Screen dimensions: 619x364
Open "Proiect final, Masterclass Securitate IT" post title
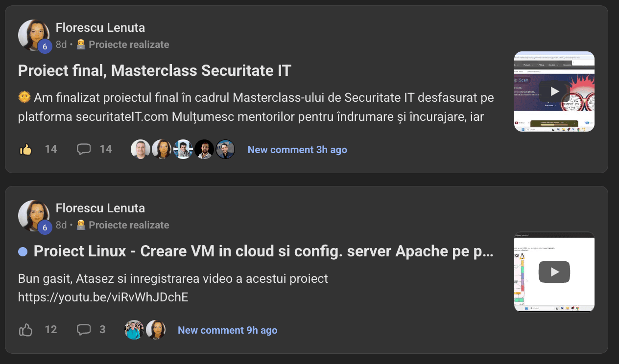[x=154, y=70]
